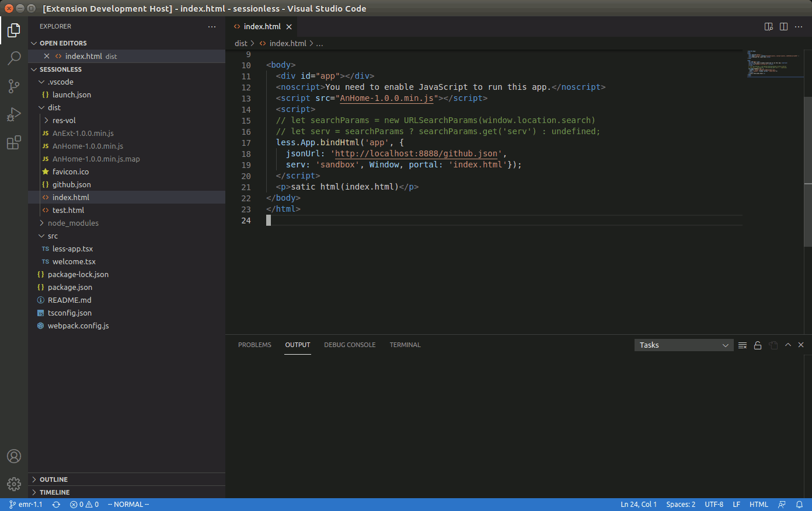Switch to the Debug Console tab

click(x=350, y=345)
